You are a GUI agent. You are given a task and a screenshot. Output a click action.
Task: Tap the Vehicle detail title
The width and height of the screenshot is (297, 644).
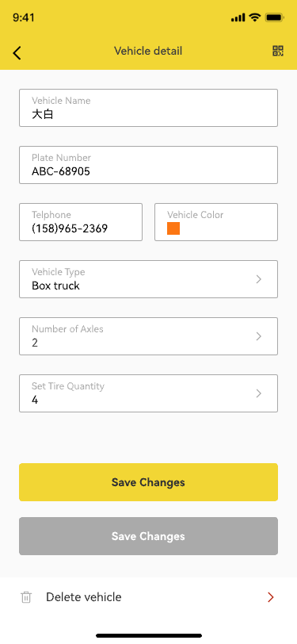148,52
